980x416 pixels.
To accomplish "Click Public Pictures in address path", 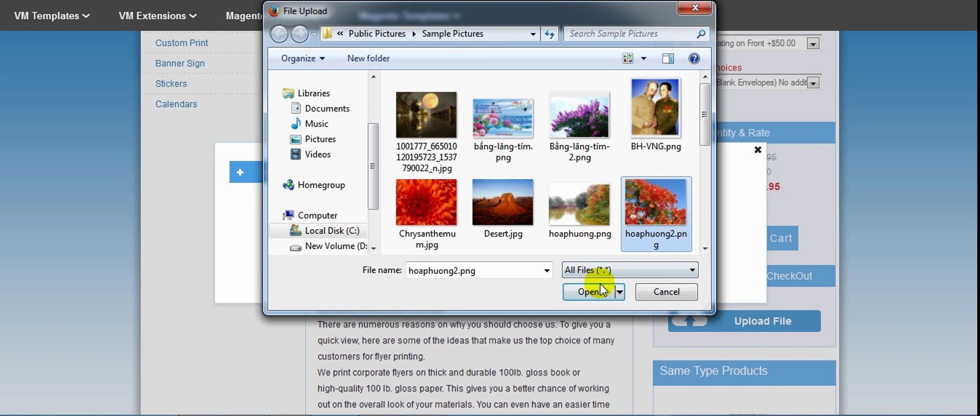I will (377, 34).
